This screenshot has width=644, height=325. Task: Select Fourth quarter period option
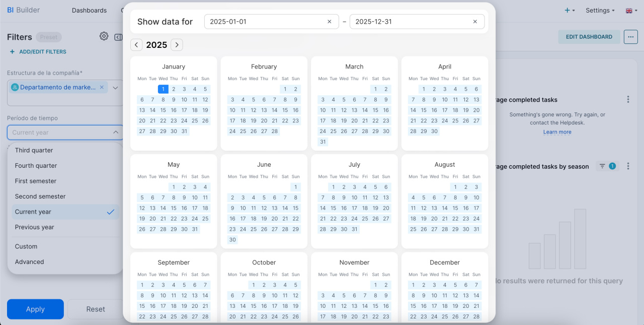pos(65,166)
